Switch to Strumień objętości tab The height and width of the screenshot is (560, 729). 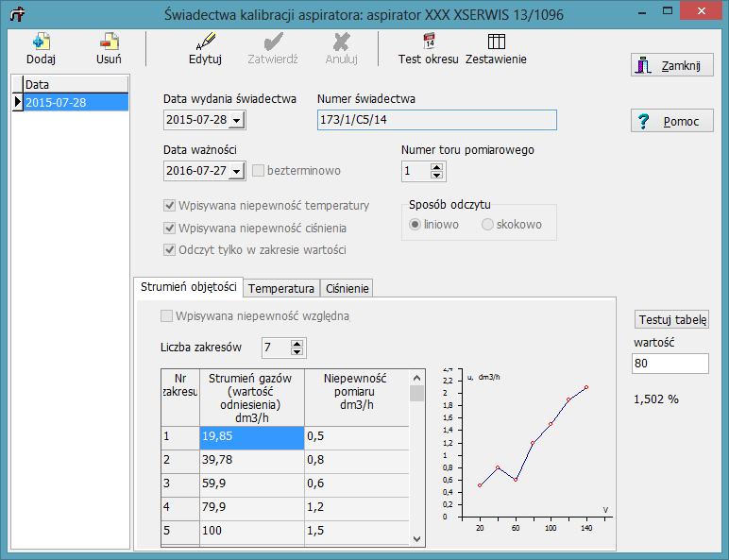click(x=189, y=286)
